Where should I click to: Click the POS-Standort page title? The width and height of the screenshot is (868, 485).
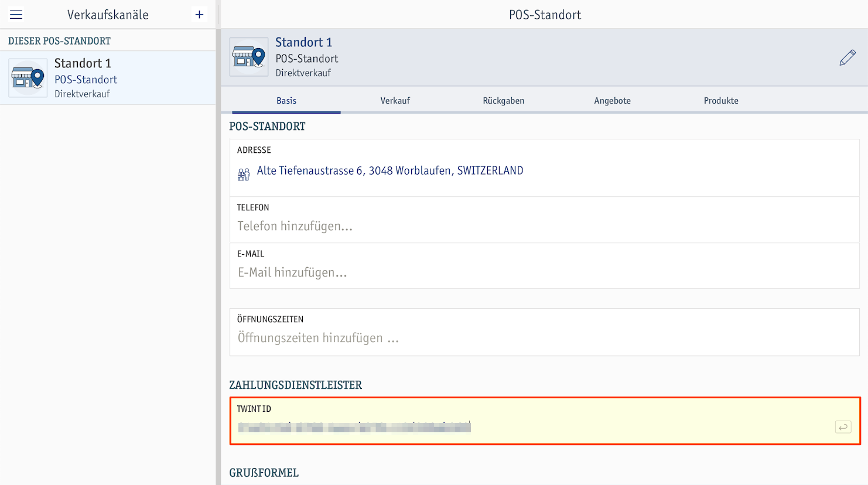(545, 15)
